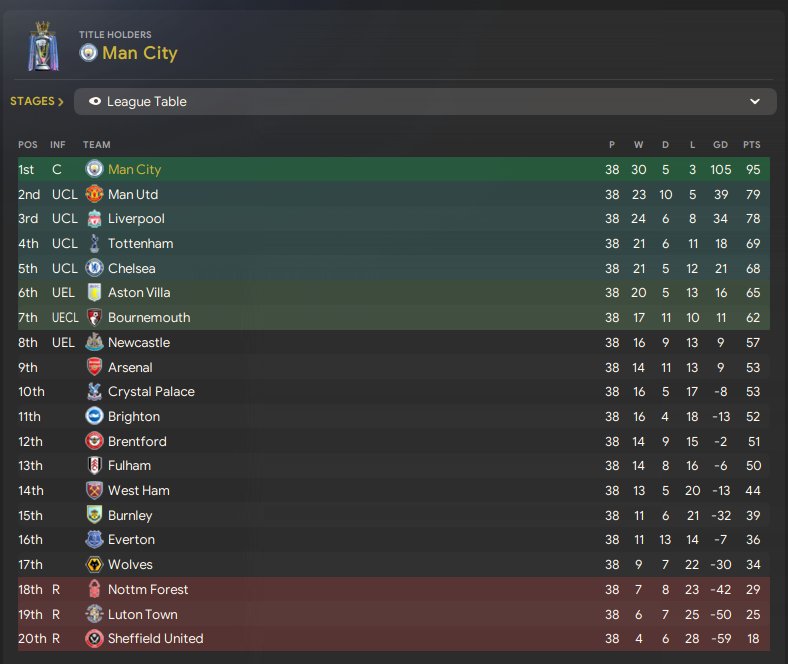The height and width of the screenshot is (664, 788).
Task: Click the Newcastle club crest
Action: (94, 342)
